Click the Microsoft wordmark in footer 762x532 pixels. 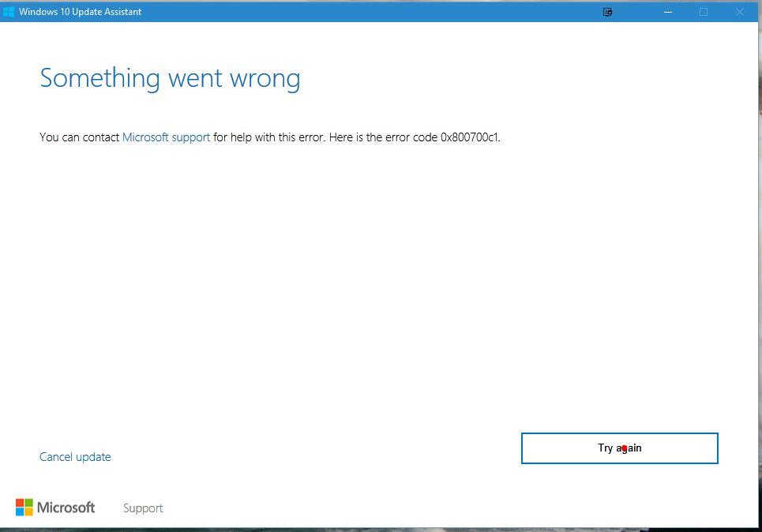[66, 508]
